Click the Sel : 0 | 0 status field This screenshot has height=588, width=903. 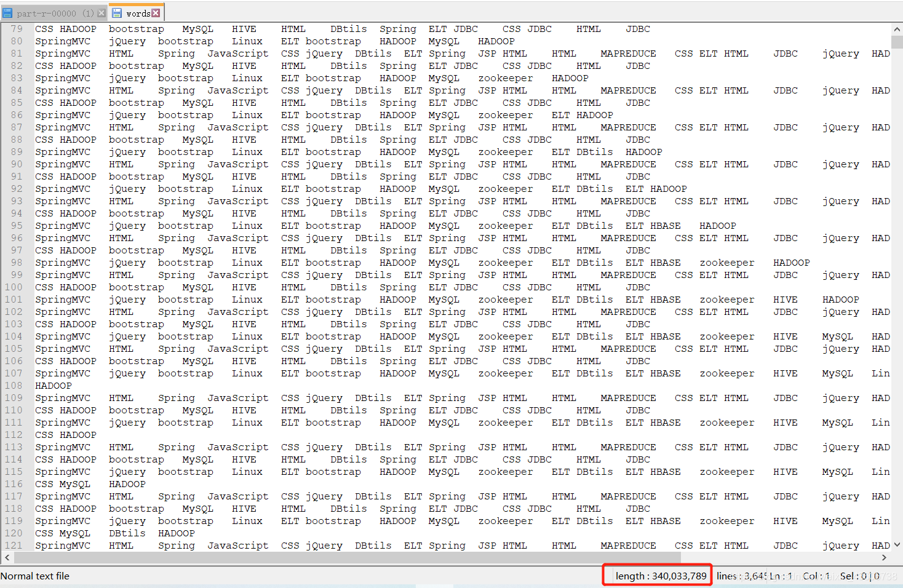coord(860,576)
